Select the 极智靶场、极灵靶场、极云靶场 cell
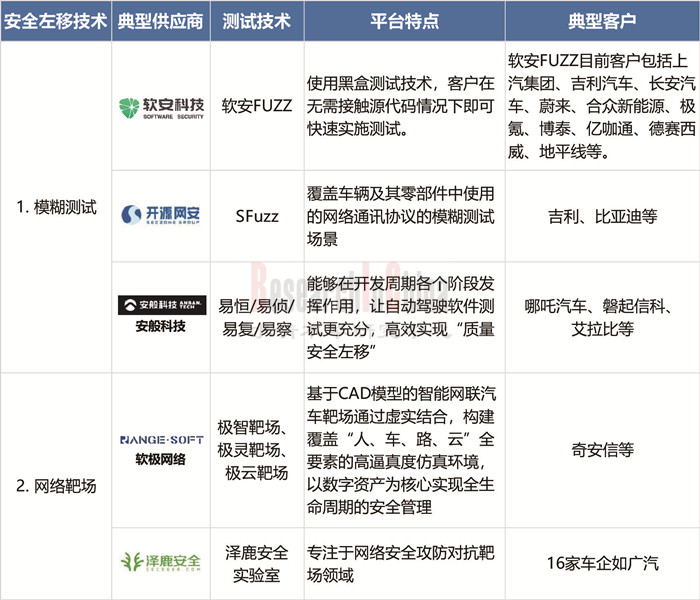Screen dimensions: 700x600 [x=257, y=450]
